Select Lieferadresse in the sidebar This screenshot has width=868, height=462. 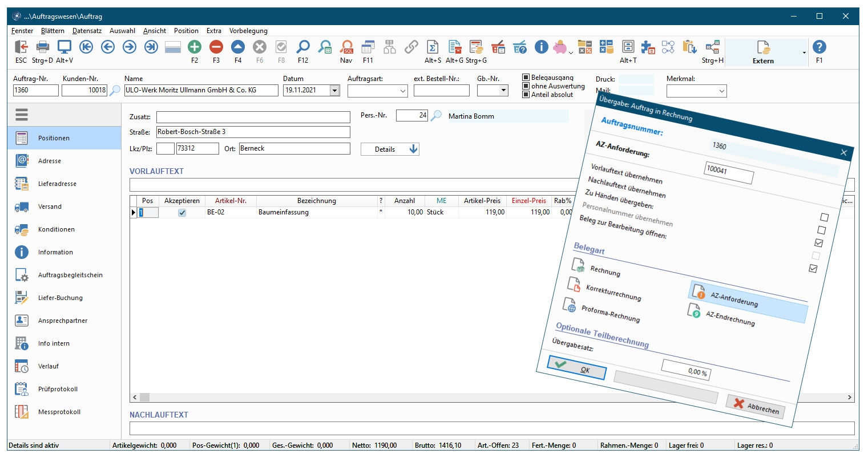57,184
